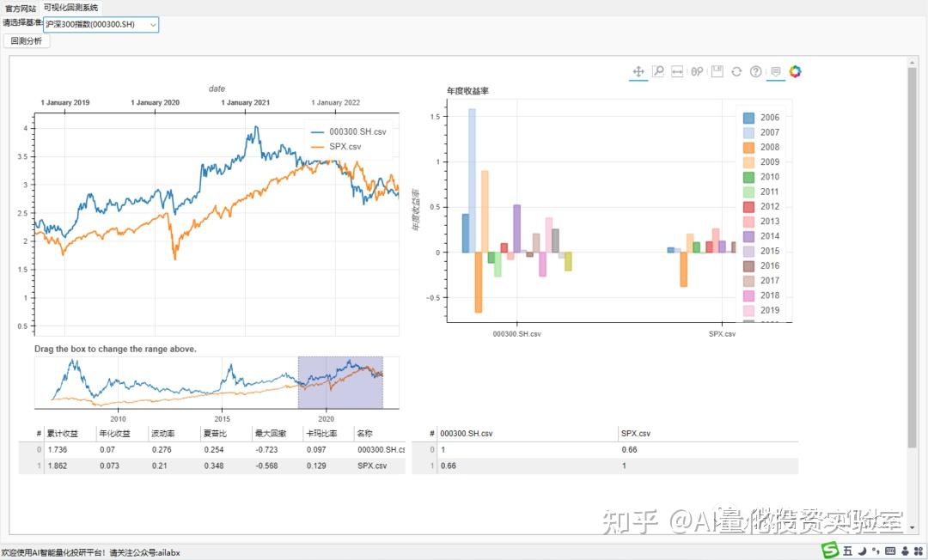Screen dimensions: 928x560
Task: Click the Bokeh logo on the toolbar
Action: 796,71
